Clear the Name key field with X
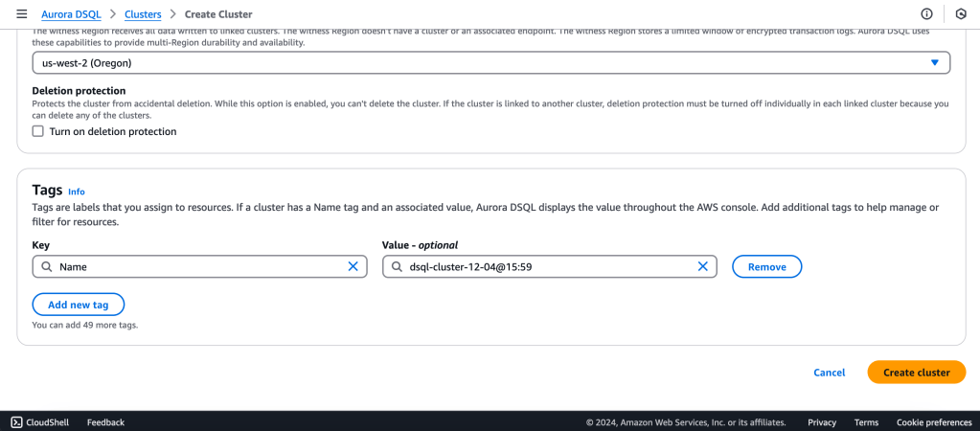The height and width of the screenshot is (431, 980). click(x=353, y=267)
